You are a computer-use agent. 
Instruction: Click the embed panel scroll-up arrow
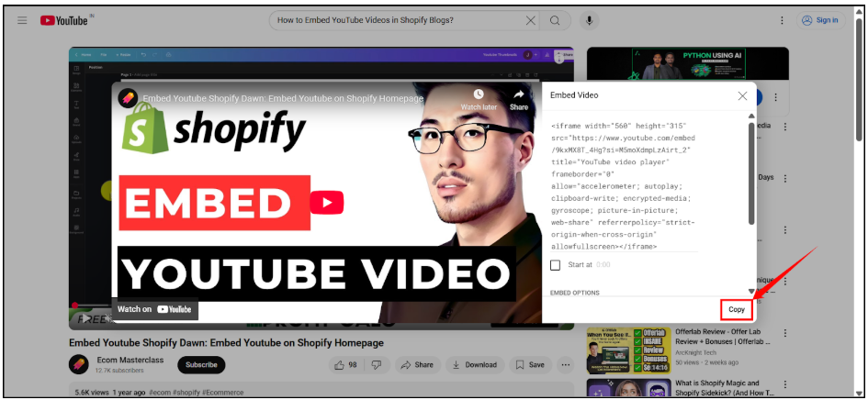(751, 117)
